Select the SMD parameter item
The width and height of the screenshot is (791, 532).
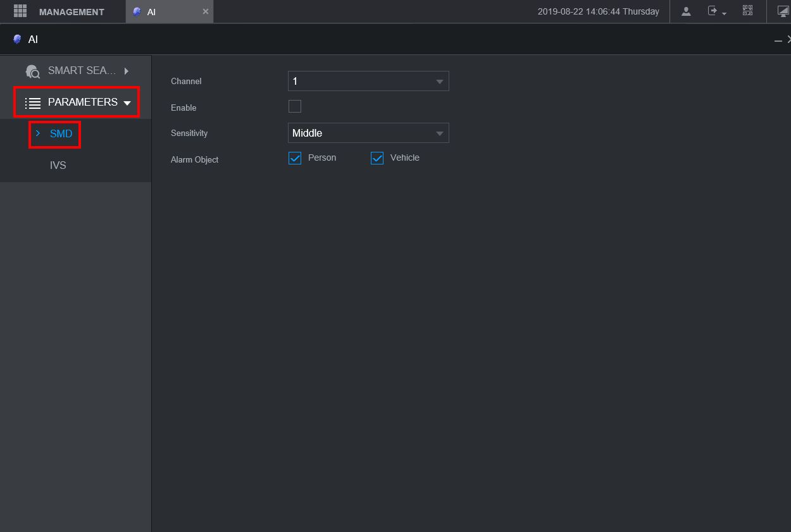coord(61,134)
